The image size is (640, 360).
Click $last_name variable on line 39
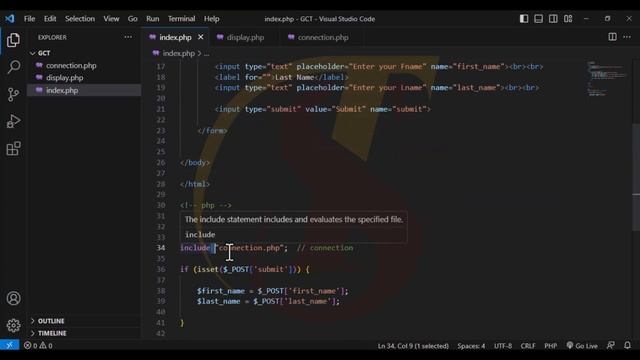pos(218,302)
